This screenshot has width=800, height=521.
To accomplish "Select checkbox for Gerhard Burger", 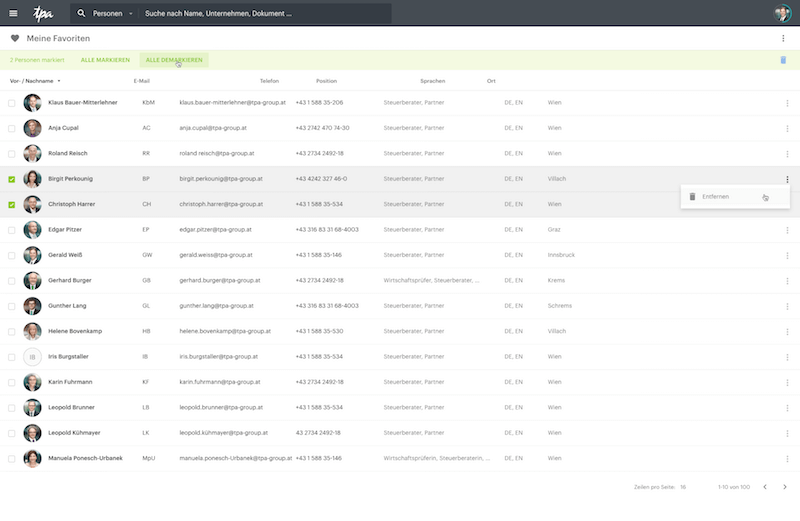I will click(x=12, y=281).
